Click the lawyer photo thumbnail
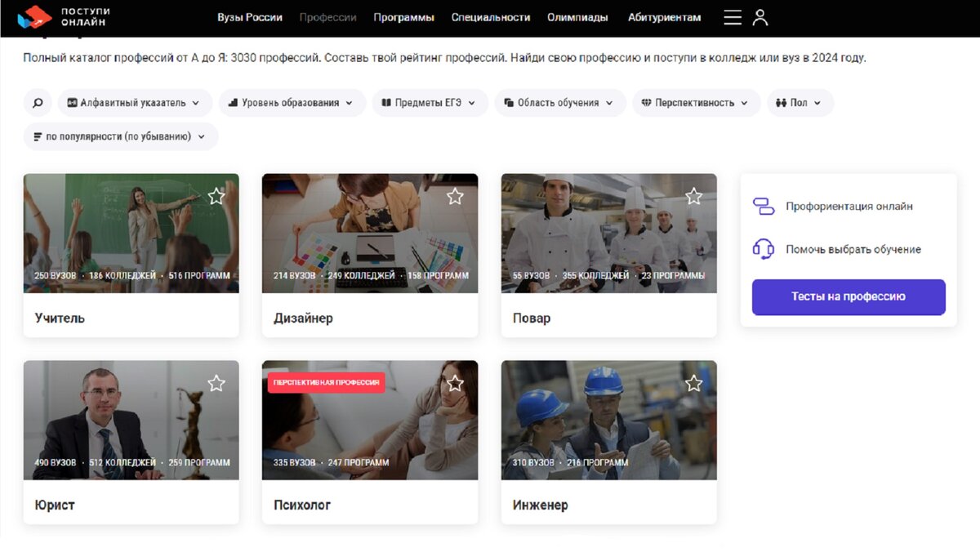Image resolution: width=980 pixels, height=552 pixels. click(x=131, y=420)
